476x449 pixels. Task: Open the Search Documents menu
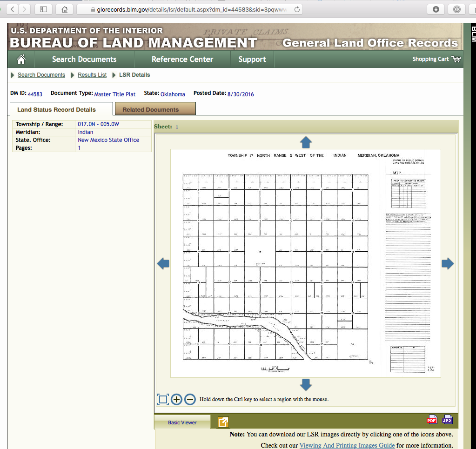tap(84, 59)
